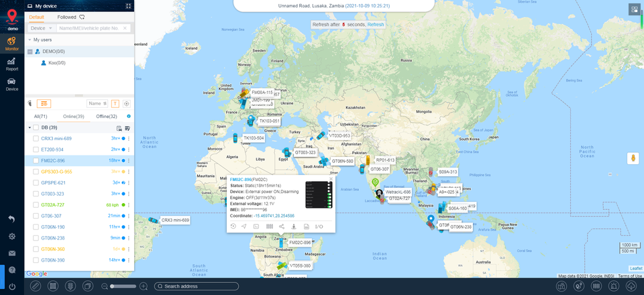This screenshot has height=295, width=644.
Task: Click geofence icon in device popup
Action: tap(270, 226)
